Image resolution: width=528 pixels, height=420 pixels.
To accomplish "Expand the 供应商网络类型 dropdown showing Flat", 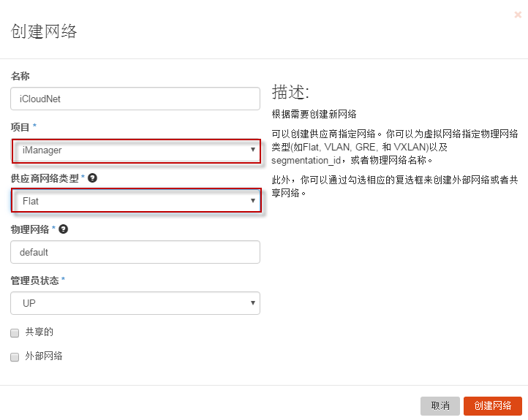I will point(136,200).
